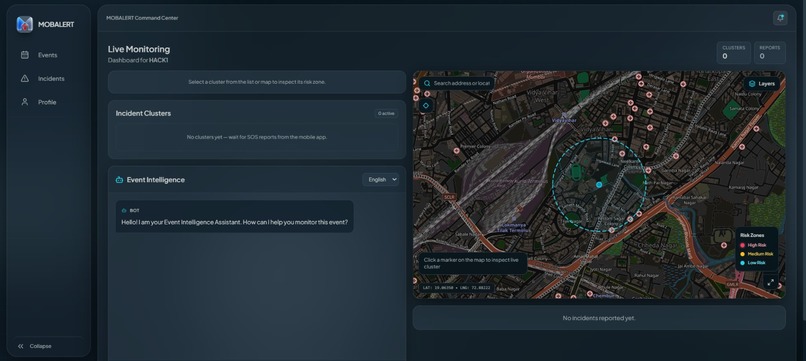Click the MOBALERT logo icon
806x361 pixels.
(x=25, y=24)
